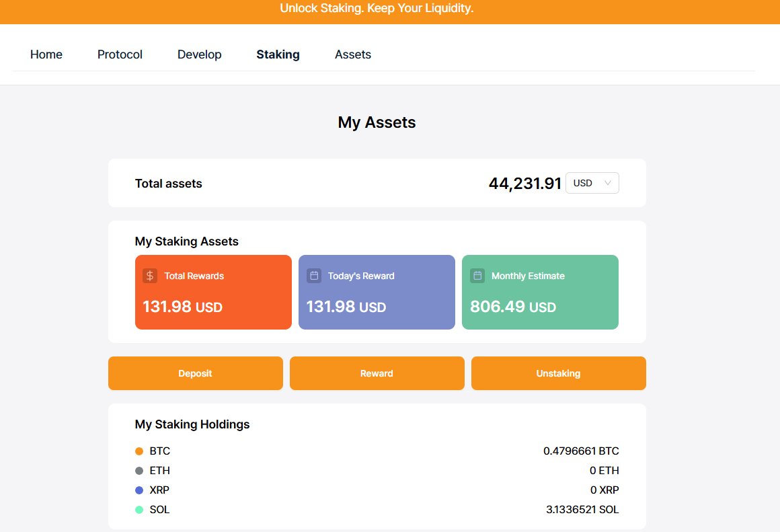Click the Today's Reward card
This screenshot has width=780, height=532.
pyautogui.click(x=377, y=292)
